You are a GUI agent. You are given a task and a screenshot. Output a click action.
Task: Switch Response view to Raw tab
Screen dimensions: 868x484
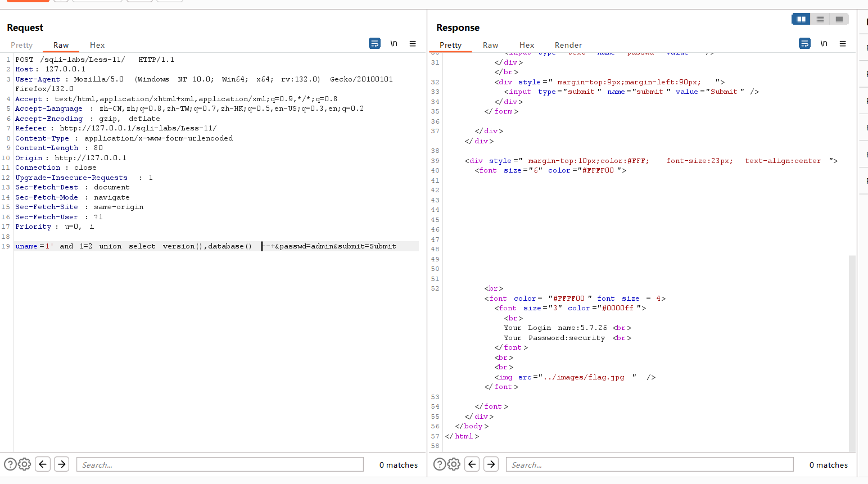pyautogui.click(x=490, y=45)
